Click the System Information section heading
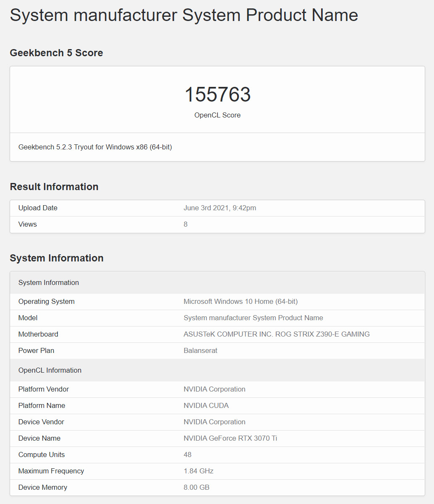This screenshot has width=434, height=504. [57, 258]
